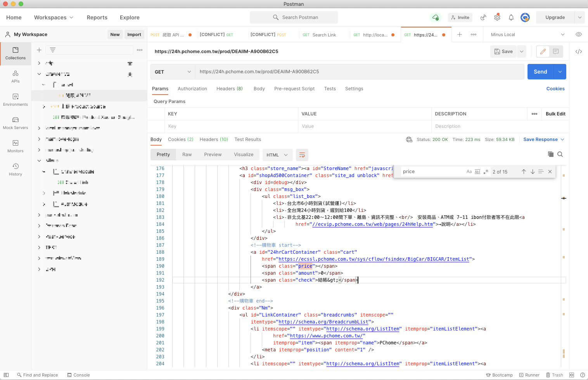Open the Test Results response tab
Viewport: 588px width, 380px height.
pyautogui.click(x=248, y=139)
